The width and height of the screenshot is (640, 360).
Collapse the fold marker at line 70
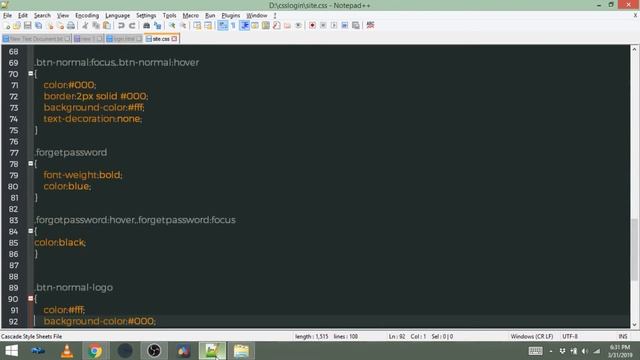point(31,73)
